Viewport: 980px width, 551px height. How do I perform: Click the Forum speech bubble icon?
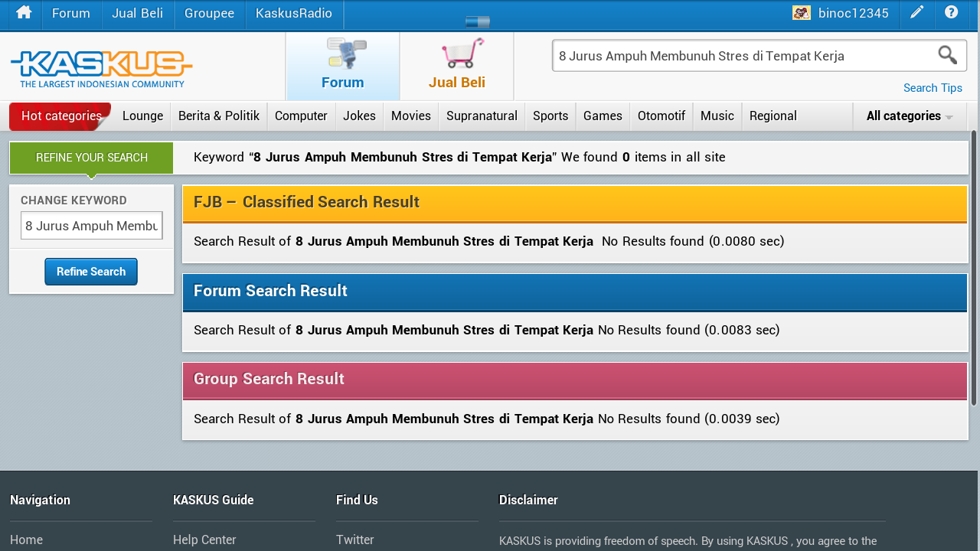pos(346,54)
